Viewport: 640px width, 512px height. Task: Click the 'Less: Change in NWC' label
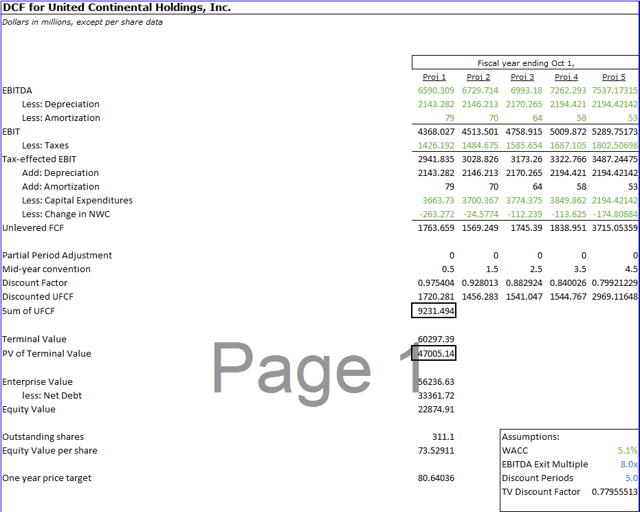click(x=66, y=214)
